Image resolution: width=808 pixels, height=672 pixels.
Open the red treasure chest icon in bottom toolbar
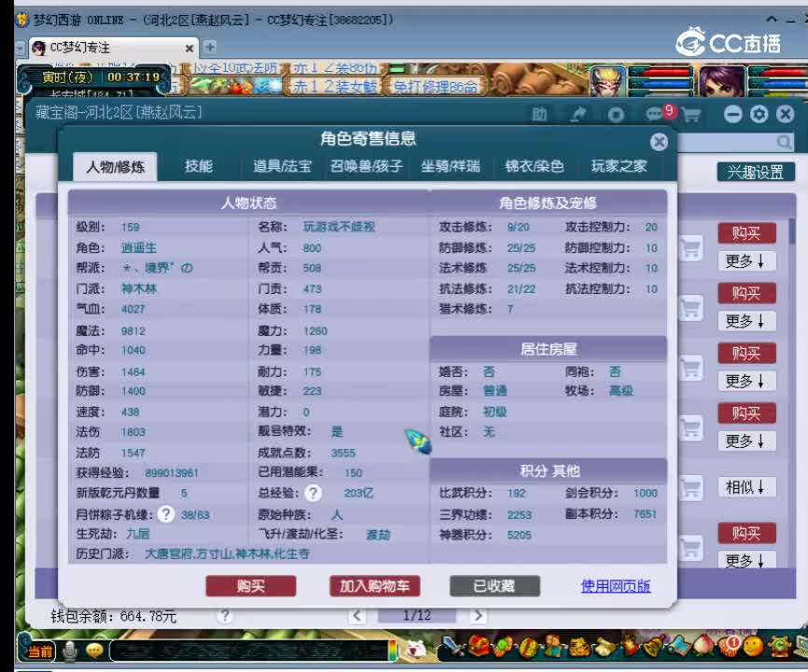pos(479,646)
